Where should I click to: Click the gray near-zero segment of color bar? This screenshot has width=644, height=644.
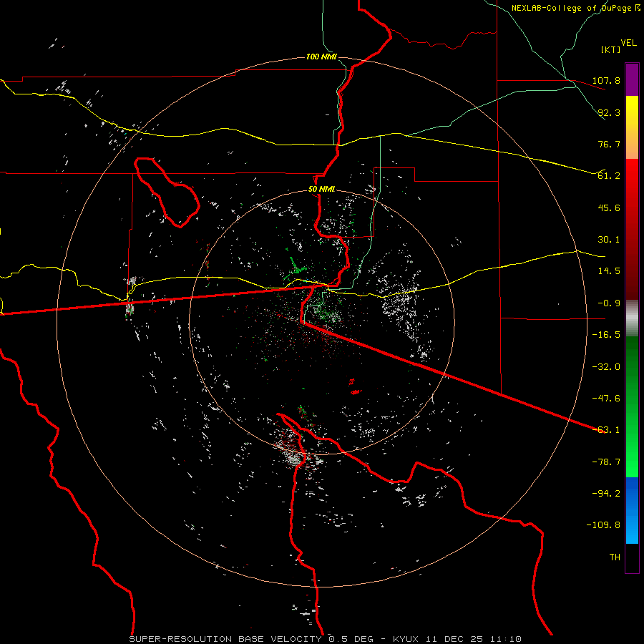632,318
